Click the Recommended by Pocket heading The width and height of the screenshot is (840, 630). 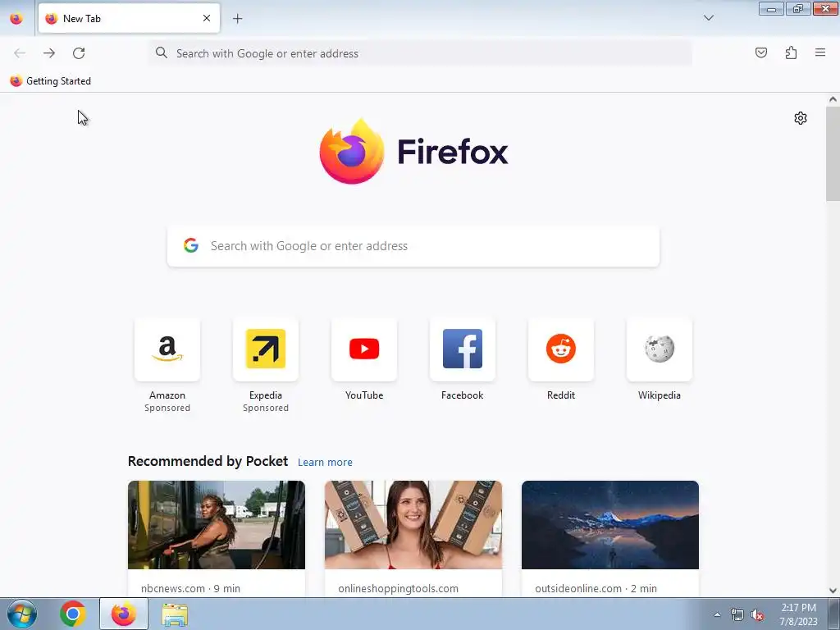pyautogui.click(x=208, y=461)
